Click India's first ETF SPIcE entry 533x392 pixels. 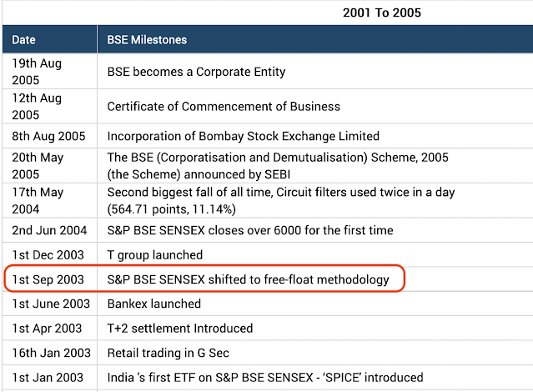[x=265, y=377]
